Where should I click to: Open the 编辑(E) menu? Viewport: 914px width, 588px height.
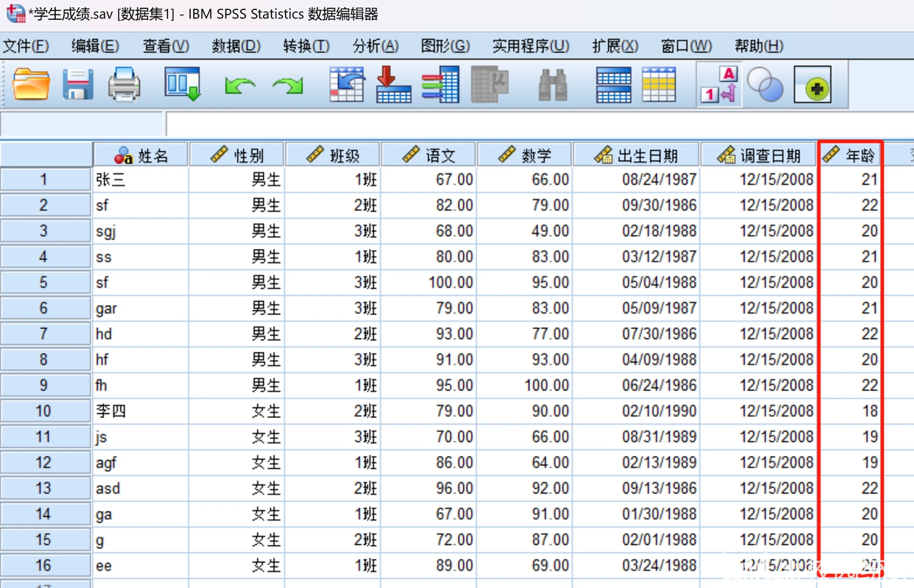(x=95, y=45)
